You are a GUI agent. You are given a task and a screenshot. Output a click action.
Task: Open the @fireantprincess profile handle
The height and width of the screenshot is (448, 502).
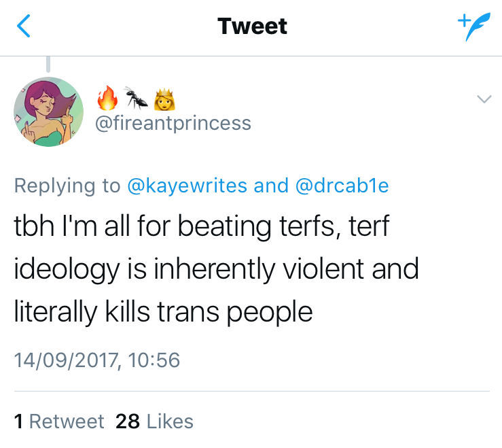173,124
